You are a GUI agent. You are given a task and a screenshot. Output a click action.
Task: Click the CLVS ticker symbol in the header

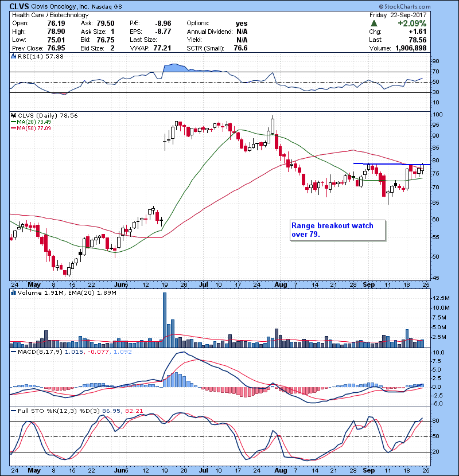pos(20,6)
